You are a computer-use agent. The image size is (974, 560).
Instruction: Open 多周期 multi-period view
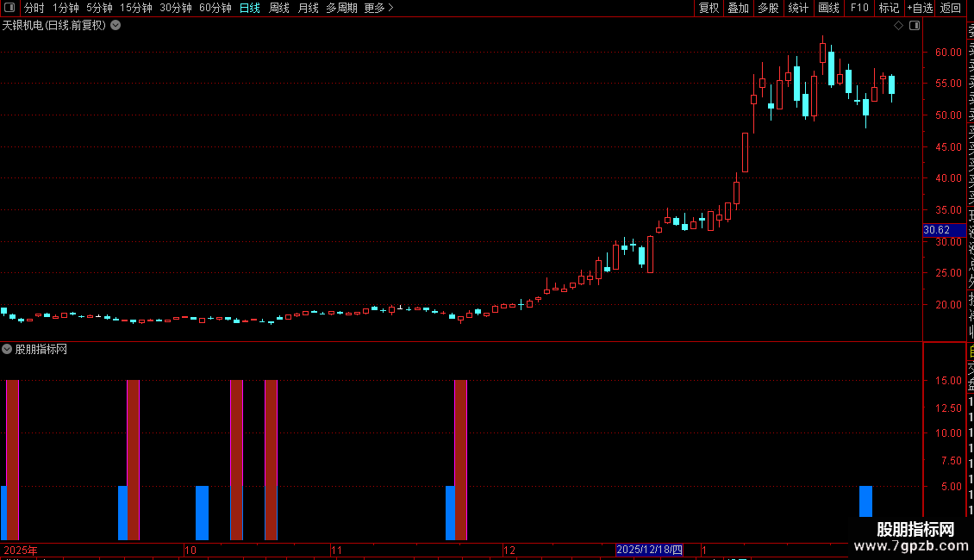(x=341, y=8)
